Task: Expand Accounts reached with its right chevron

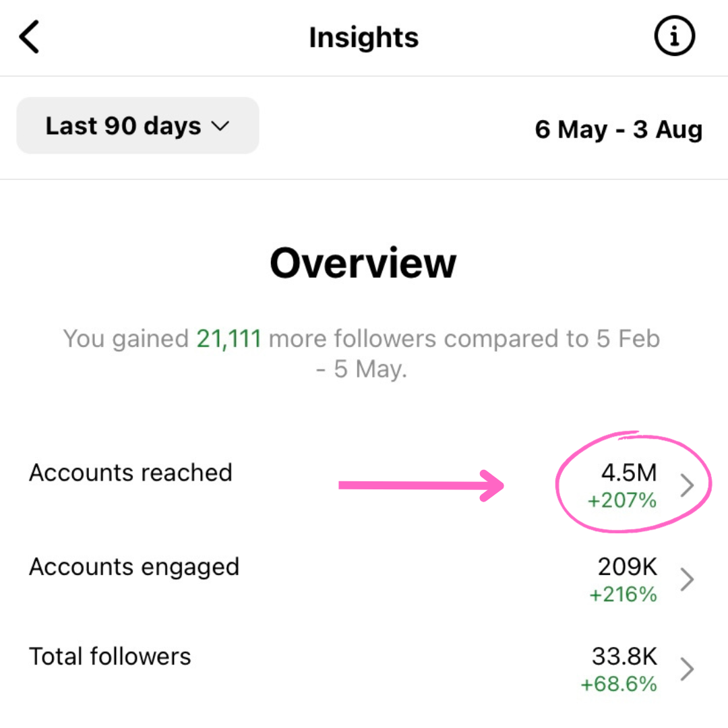Action: pos(687,485)
